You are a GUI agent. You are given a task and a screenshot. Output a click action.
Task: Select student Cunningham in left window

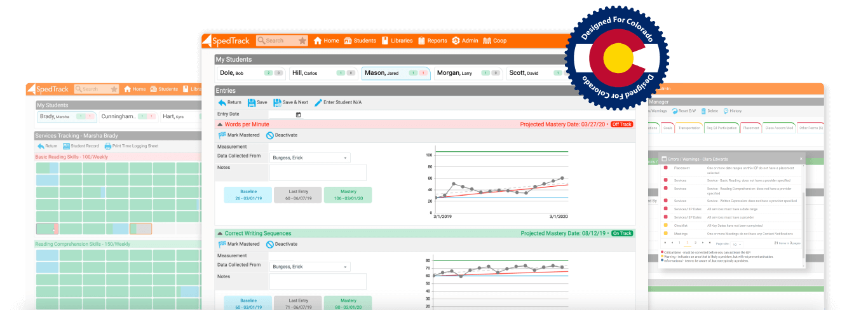click(128, 117)
